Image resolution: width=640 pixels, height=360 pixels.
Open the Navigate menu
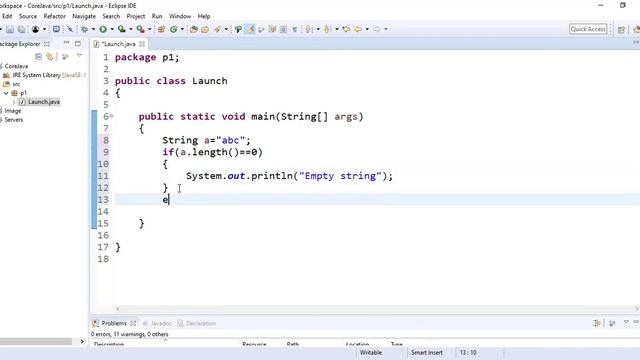(x=84, y=16)
